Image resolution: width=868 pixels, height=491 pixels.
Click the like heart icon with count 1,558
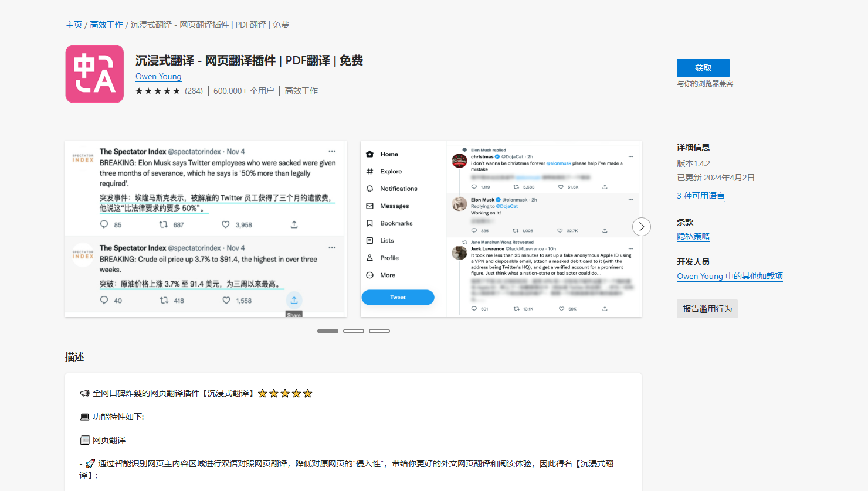point(226,300)
